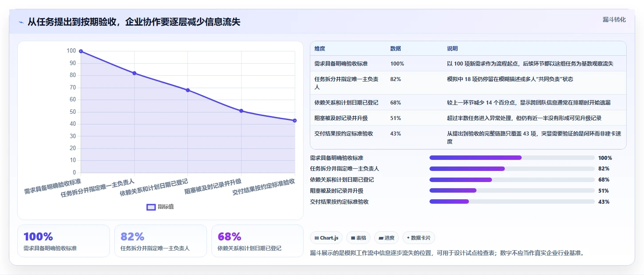Viewport: 644px width, 275px height.
Task: Click table cell 任务拆分并指定唯一主负责人
Action: (x=348, y=83)
